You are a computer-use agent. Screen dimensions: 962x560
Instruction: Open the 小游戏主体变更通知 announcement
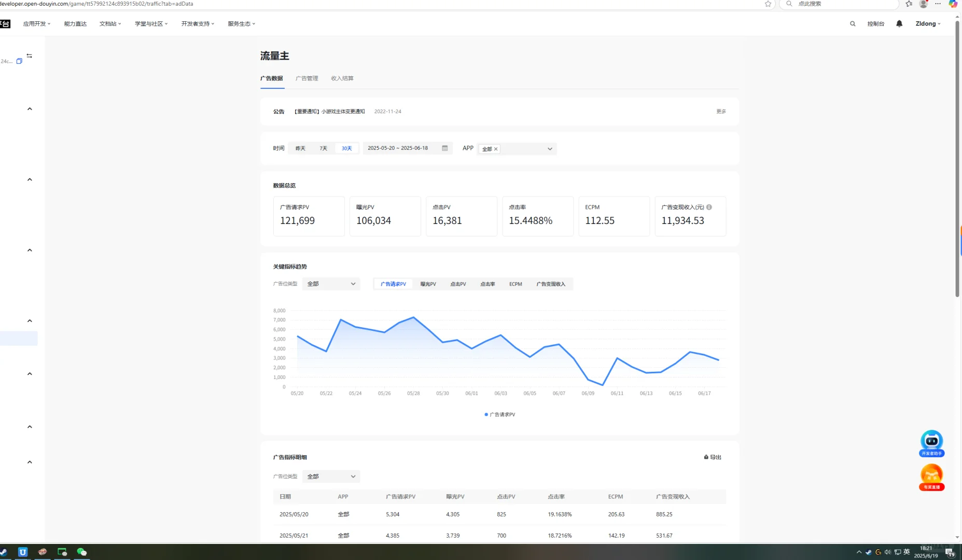pyautogui.click(x=330, y=111)
